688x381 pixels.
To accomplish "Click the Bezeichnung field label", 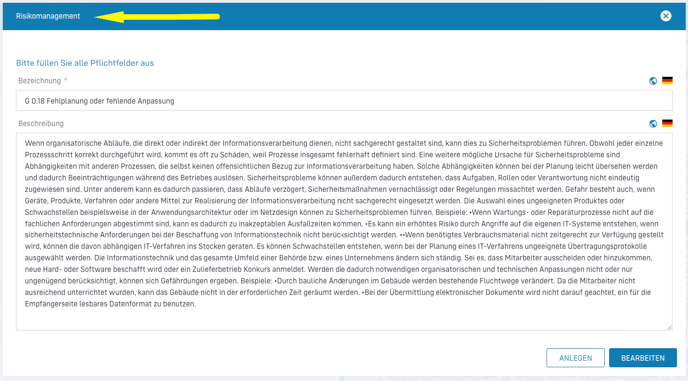I will pos(39,81).
